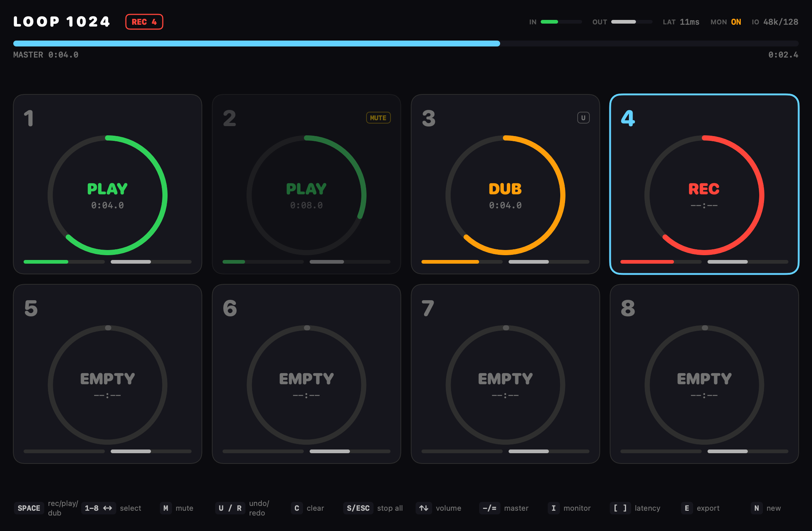Select track 1 PLAY loop ring
This screenshot has width=812, height=531.
click(107, 195)
